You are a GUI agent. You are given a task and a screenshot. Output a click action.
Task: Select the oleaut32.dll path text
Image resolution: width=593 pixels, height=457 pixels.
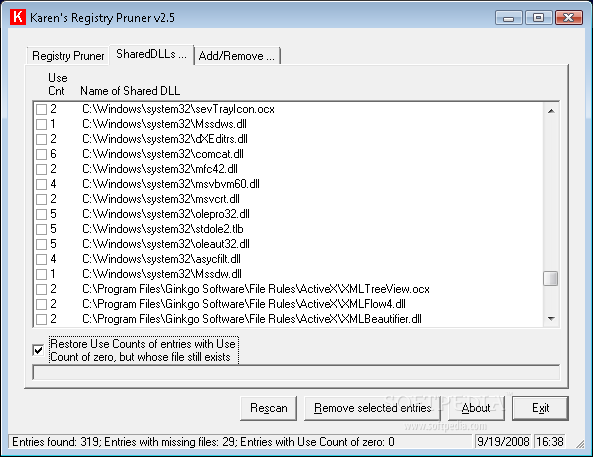coord(166,244)
